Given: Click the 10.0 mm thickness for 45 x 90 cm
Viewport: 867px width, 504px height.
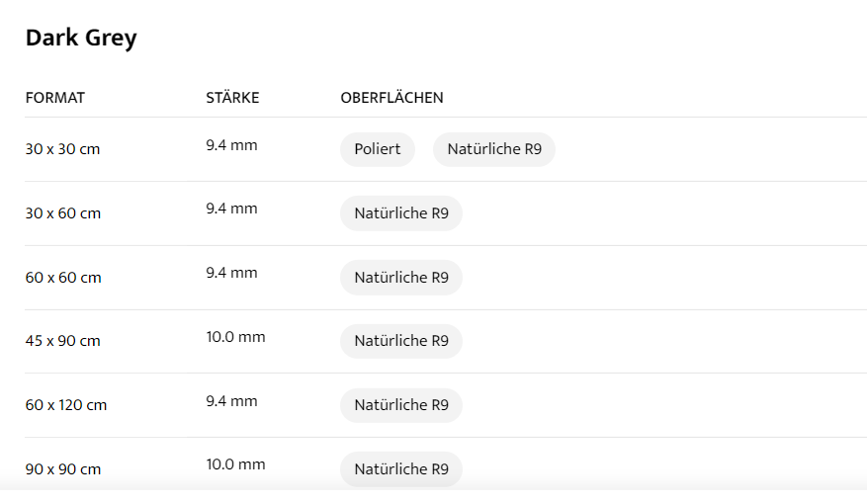Looking at the screenshot, I should point(235,337).
